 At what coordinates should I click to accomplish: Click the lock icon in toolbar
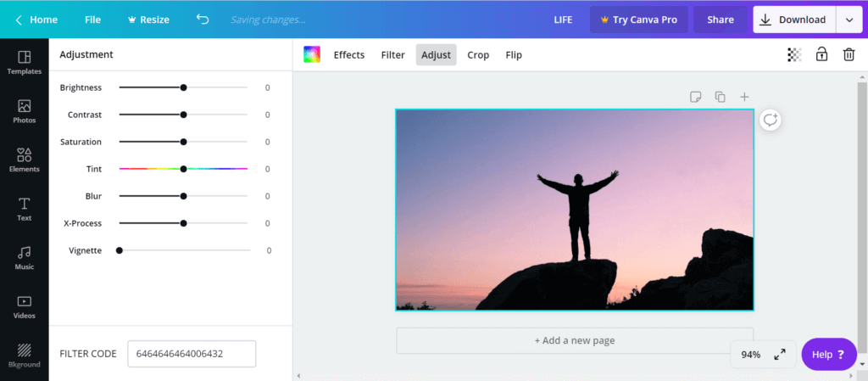click(x=821, y=54)
